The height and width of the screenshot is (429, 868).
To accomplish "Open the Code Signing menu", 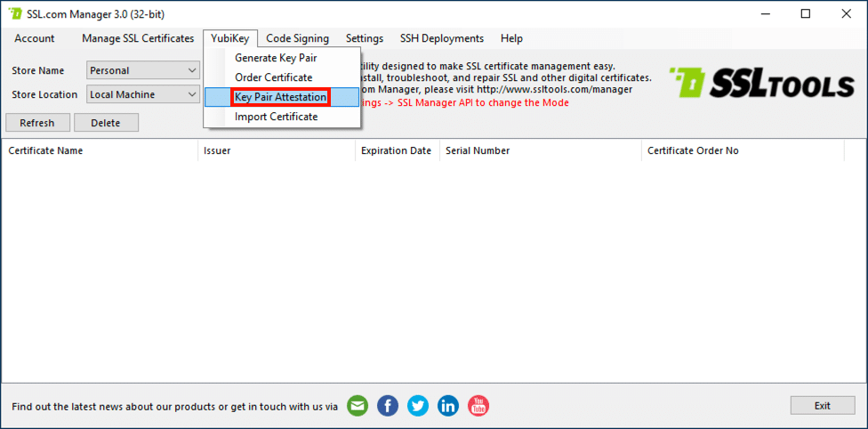I will 297,38.
